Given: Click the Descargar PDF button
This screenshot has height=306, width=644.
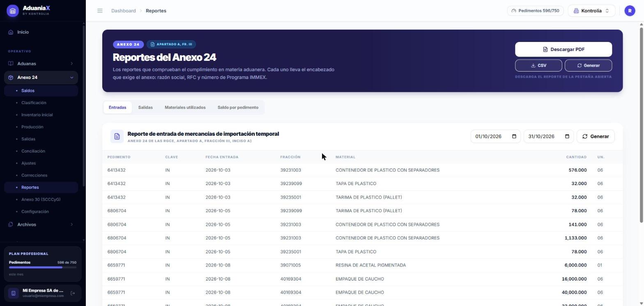Looking at the screenshot, I should [563, 49].
